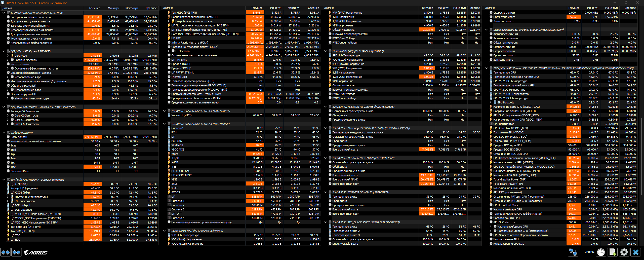Collapse the Drive: Samsung SSD 970 EVO group
The height and width of the screenshot is (260, 644).
[486, 30]
